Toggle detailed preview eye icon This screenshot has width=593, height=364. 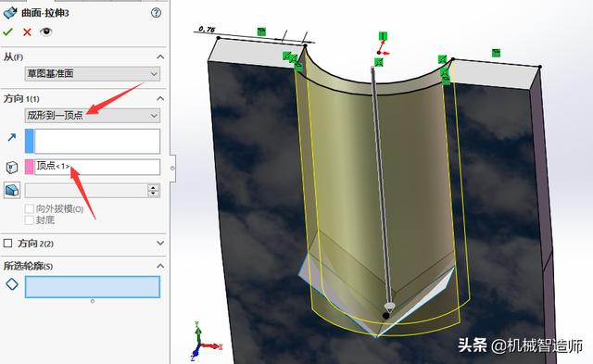click(45, 31)
